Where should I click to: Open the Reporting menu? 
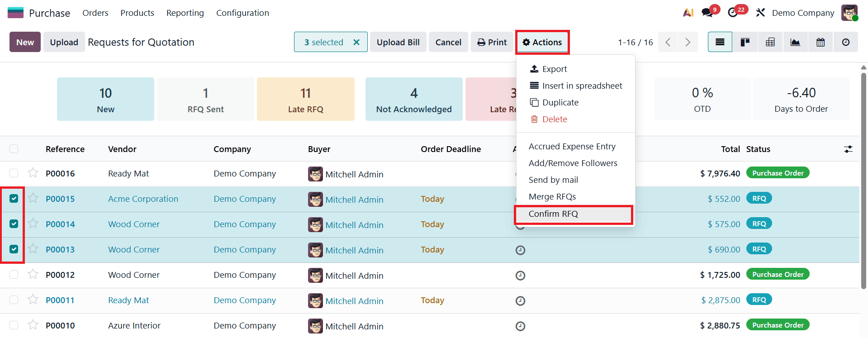[185, 13]
